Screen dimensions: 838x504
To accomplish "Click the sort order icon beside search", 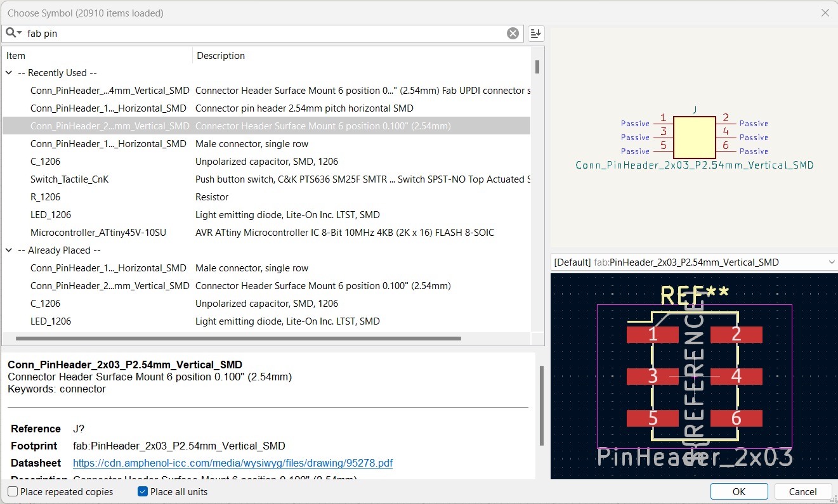I will [536, 34].
